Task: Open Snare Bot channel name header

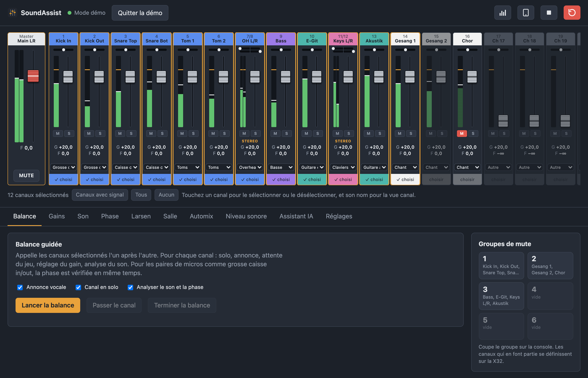Action: (157, 39)
